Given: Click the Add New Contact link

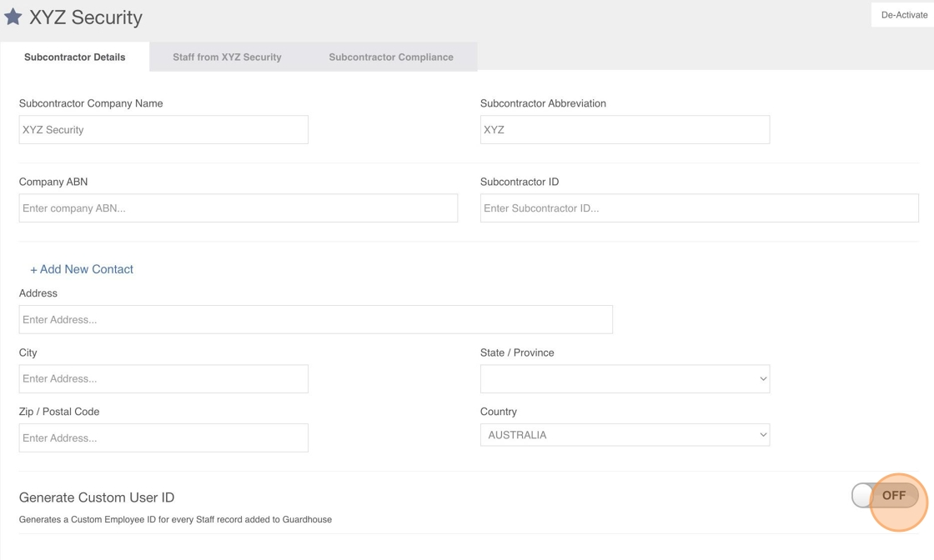Looking at the screenshot, I should 82,269.
